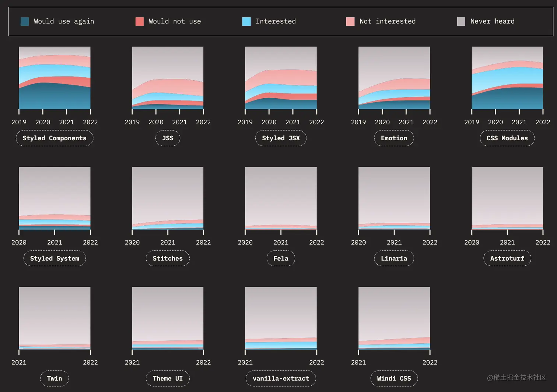Click 2022 on Theme UI axis
The height and width of the screenshot is (392, 557).
[203, 363]
